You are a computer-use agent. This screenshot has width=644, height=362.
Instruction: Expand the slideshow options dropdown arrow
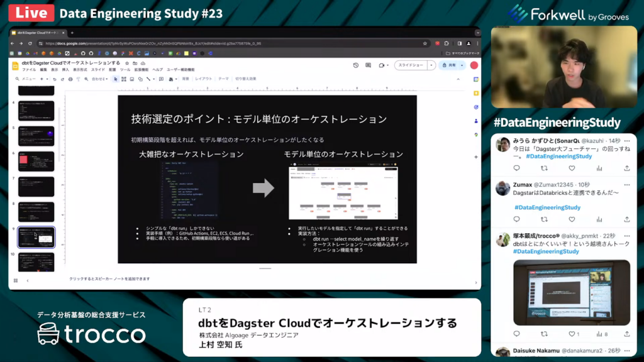coord(431,65)
